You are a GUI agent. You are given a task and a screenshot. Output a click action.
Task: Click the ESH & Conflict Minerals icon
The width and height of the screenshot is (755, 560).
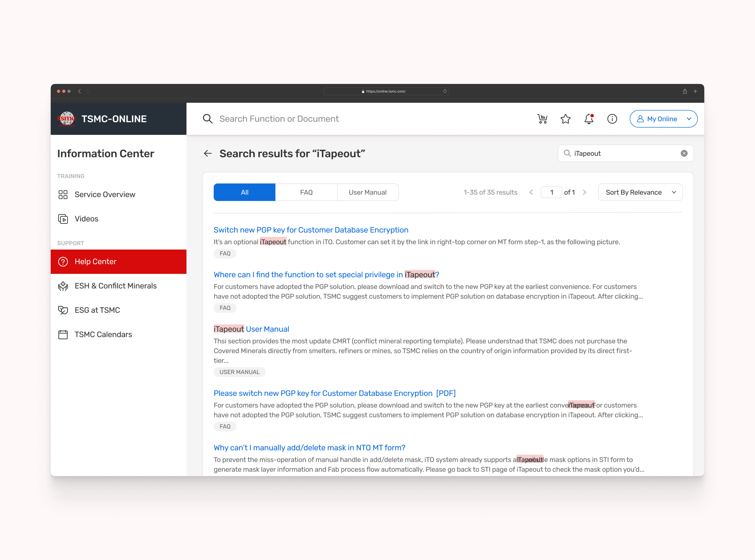tap(63, 286)
